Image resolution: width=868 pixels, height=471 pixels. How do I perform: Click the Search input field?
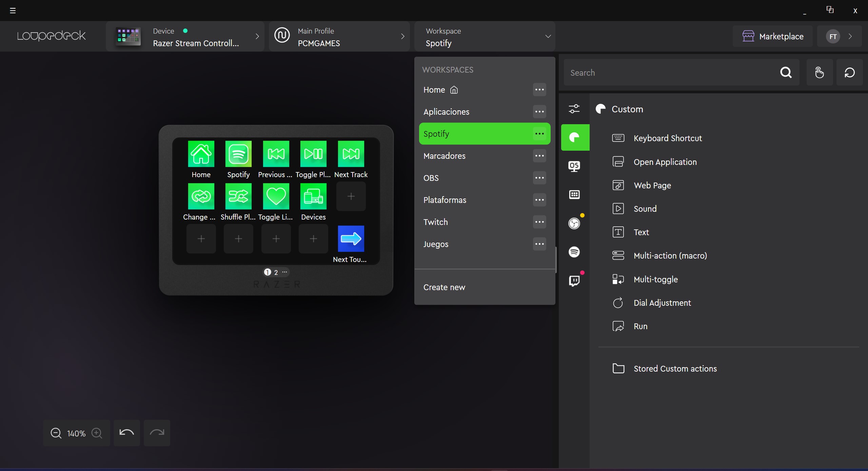point(682,72)
